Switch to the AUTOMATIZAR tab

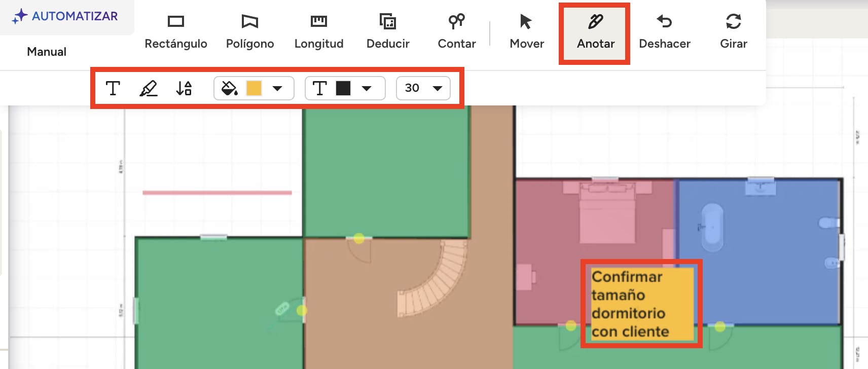click(x=66, y=16)
